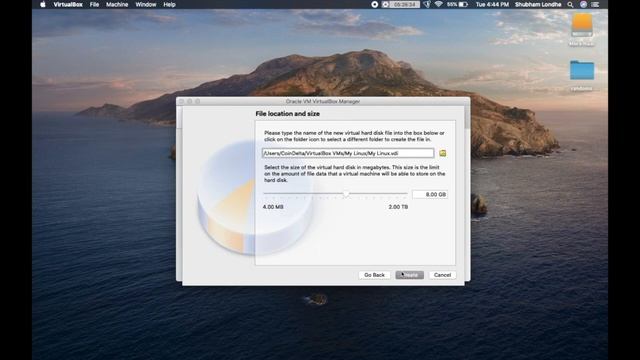The width and height of the screenshot is (640, 360).
Task: Click the File location and size heading
Action: 287,114
